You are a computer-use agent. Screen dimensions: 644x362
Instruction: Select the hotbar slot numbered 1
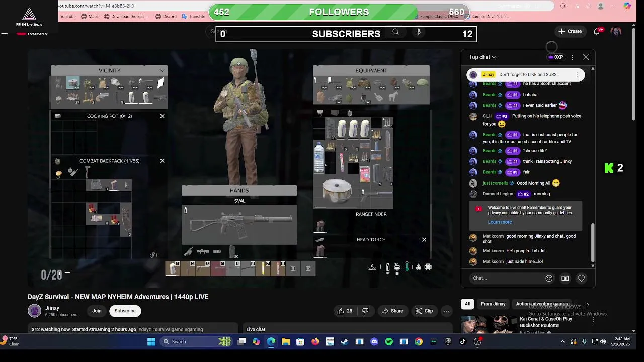point(173,268)
